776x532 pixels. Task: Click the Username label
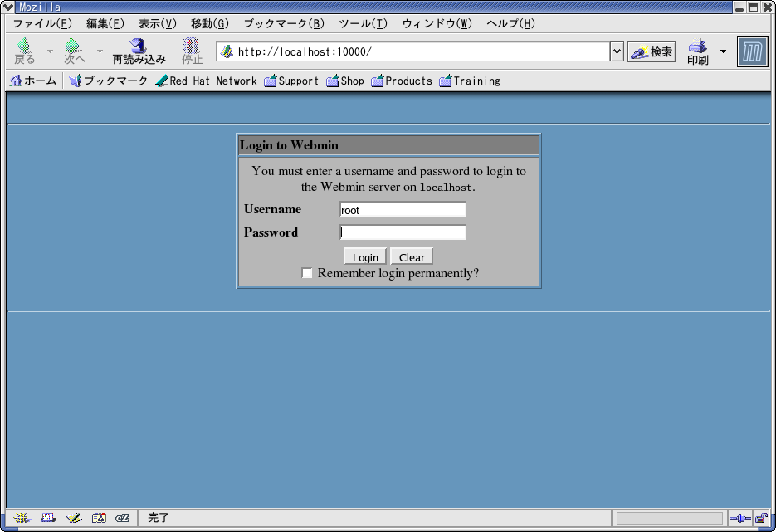[273, 209]
